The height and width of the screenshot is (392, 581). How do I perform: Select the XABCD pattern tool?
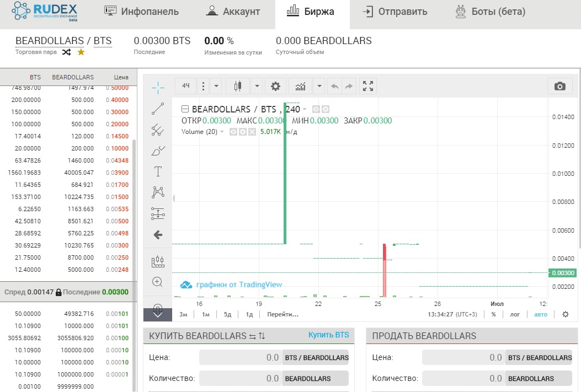pyautogui.click(x=158, y=192)
